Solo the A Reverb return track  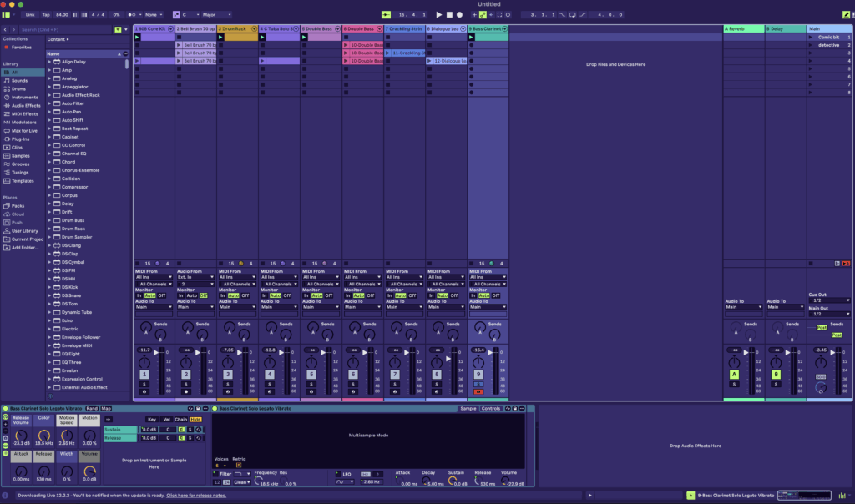click(x=734, y=384)
